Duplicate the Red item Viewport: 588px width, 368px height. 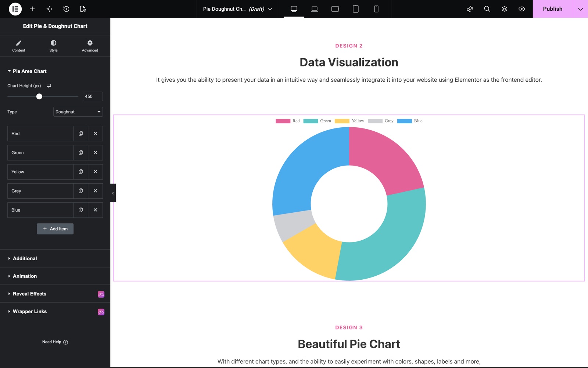click(x=81, y=134)
